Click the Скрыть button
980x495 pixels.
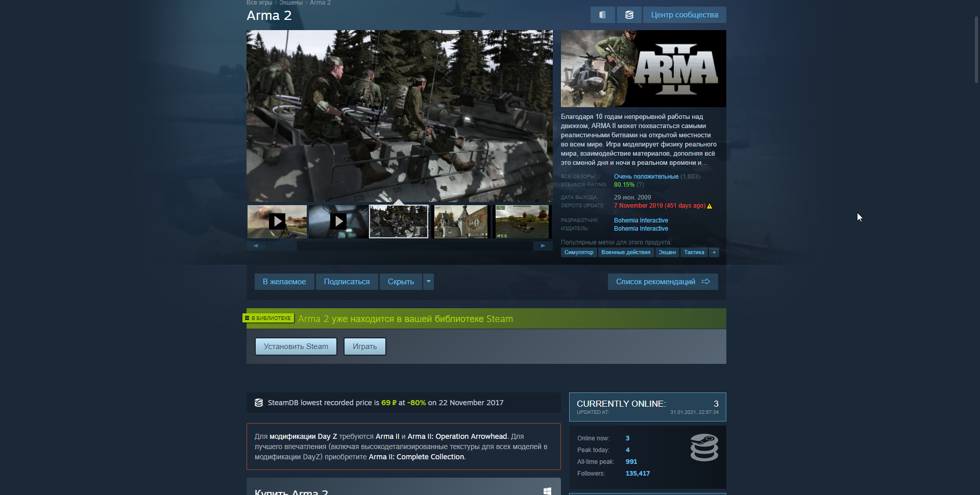pos(401,282)
